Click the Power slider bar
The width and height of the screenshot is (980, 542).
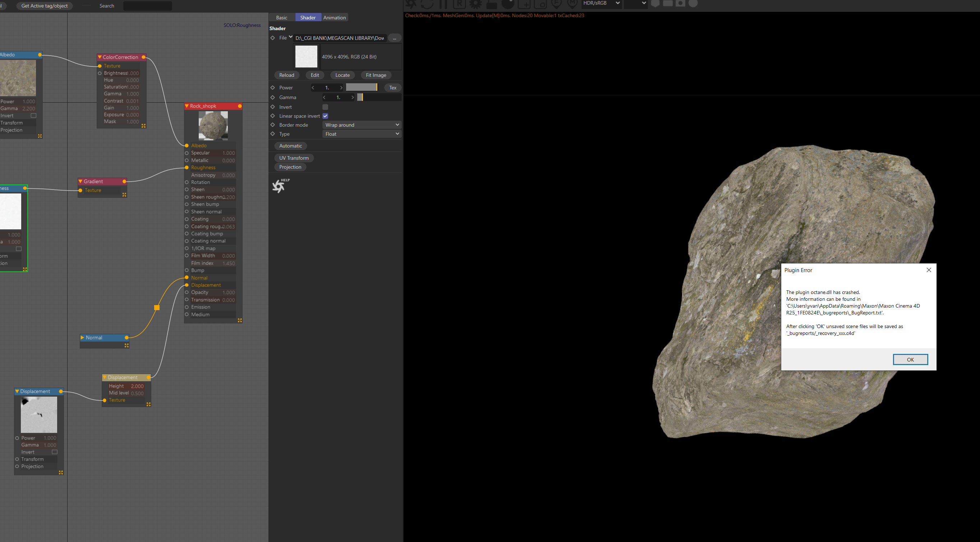pos(362,88)
